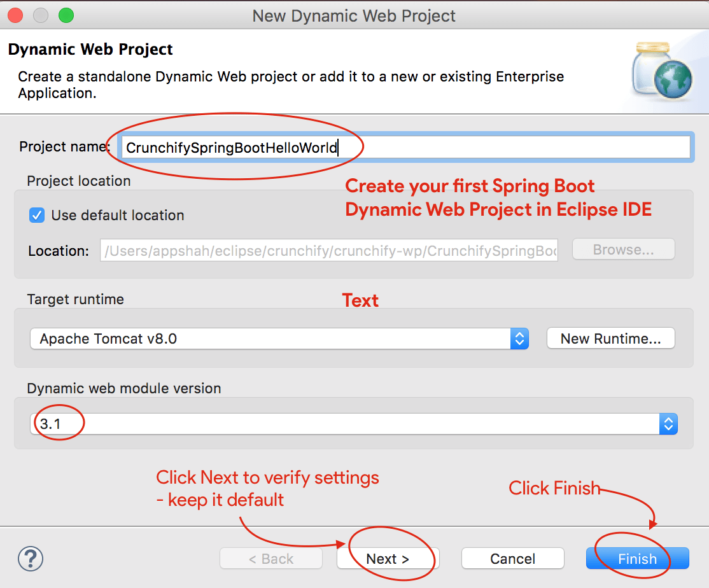Viewport: 709px width, 588px height.
Task: Cancel the project creation dialog
Action: [x=512, y=559]
